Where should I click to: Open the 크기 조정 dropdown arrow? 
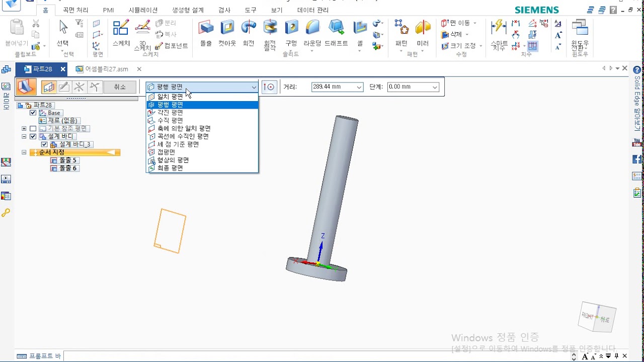tap(480, 46)
